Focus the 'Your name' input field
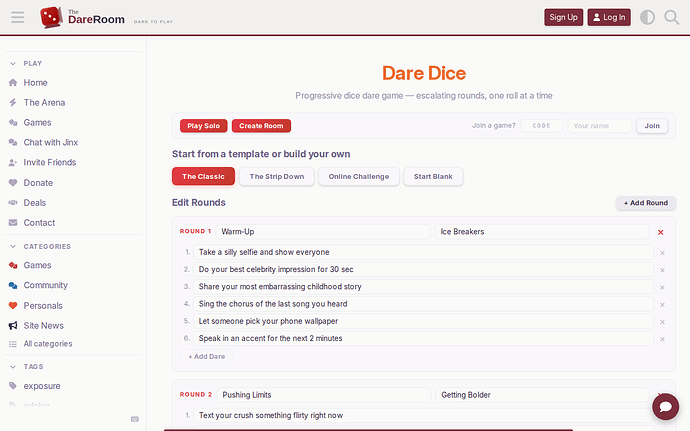 click(600, 126)
